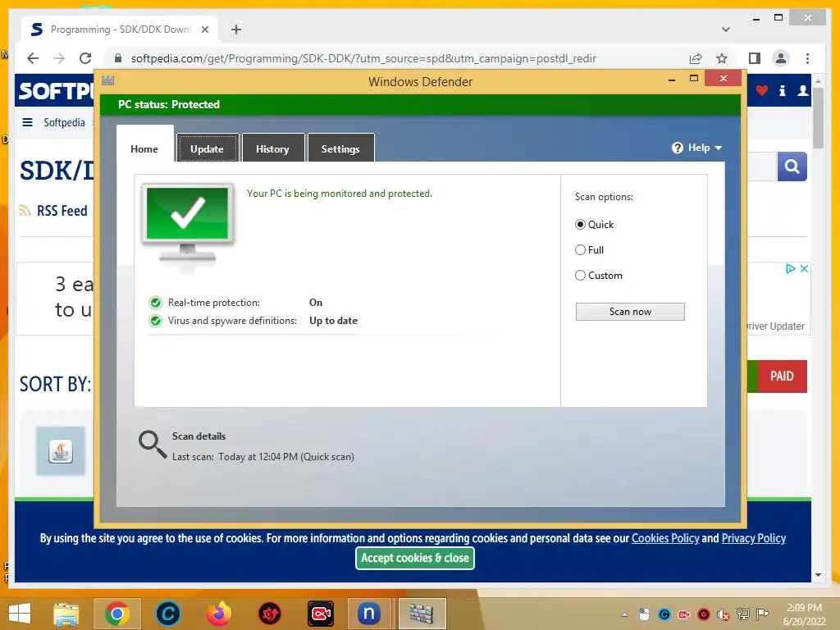Viewport: 840px width, 630px height.
Task: Click the Action Center flag tray icon
Action: coord(763,614)
